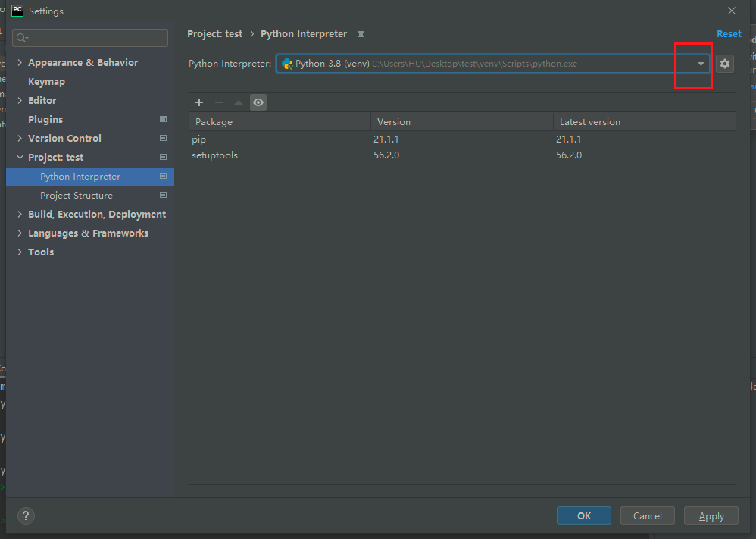This screenshot has width=756, height=539.
Task: Click the help question mark icon
Action: click(26, 515)
